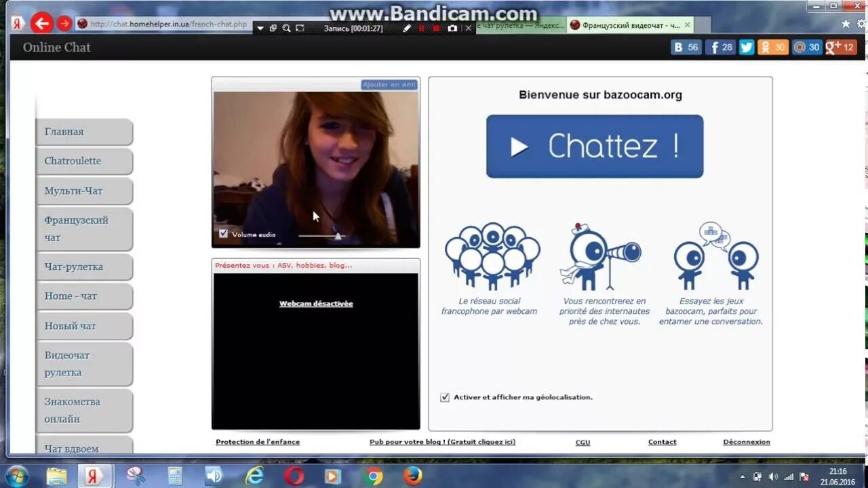Open Google Chrome from taskbar
This screenshot has width=868, height=488.
373,476
